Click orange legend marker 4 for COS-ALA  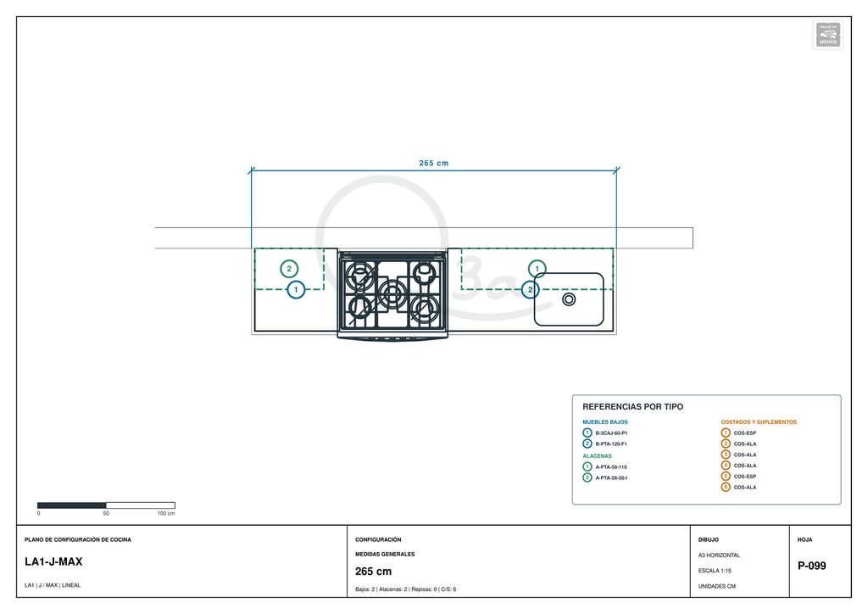coord(726,466)
